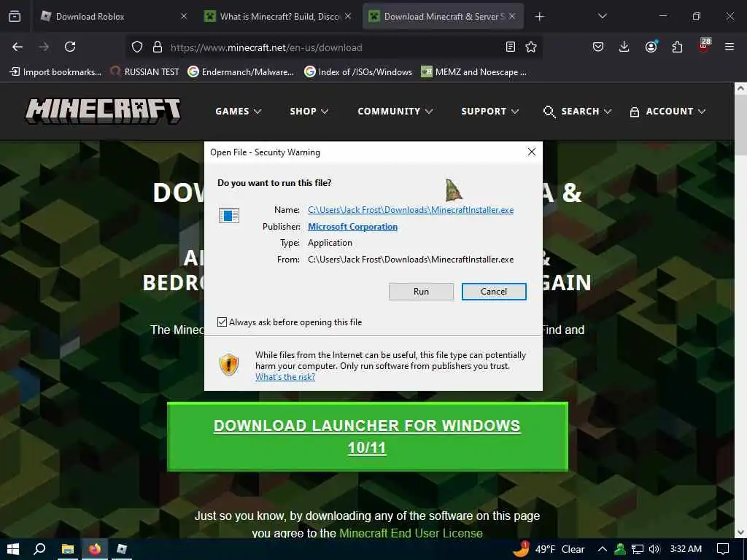This screenshot has height=560, width=747.
Task: Open MEMZ and Noescape bookmark
Action: pos(474,72)
